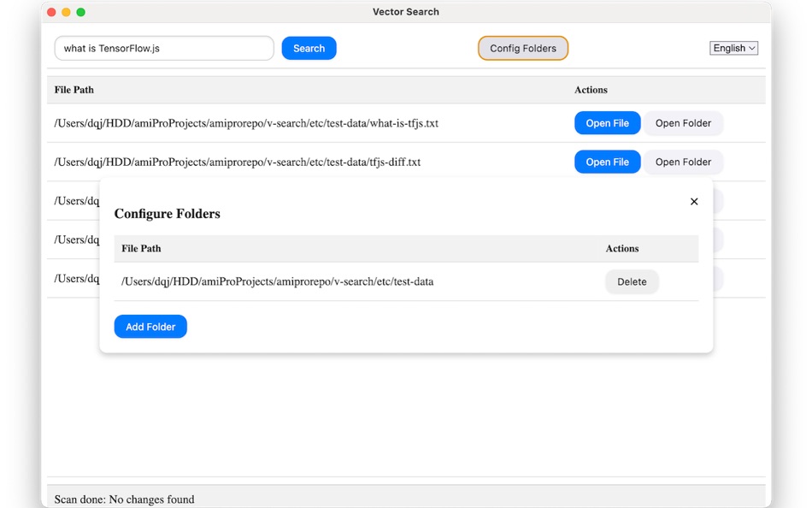Click Add Folder in the Configure Folders dialog
Screen dimensions: 812x508
(150, 326)
